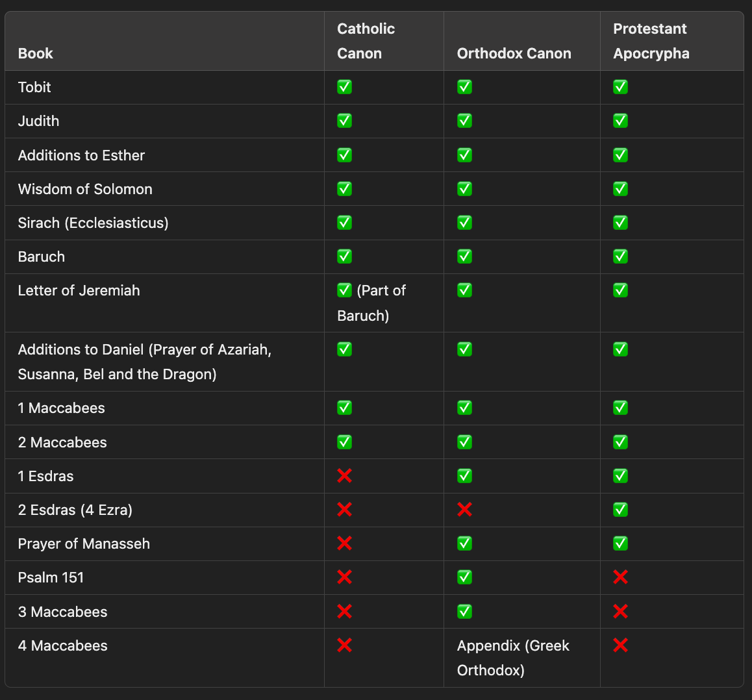752x700 pixels.
Task: Click Psalm 151 Protestant Apocrypha red cross
Action: tap(620, 577)
